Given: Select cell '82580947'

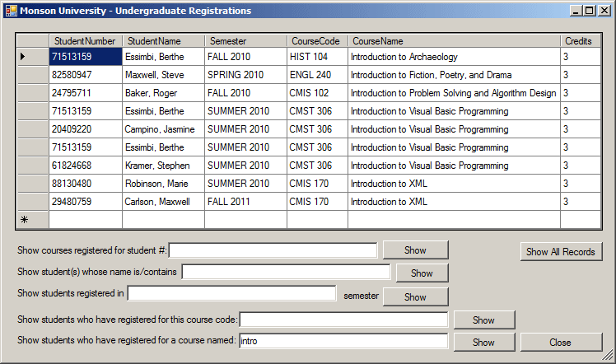Looking at the screenshot, I should pos(86,75).
